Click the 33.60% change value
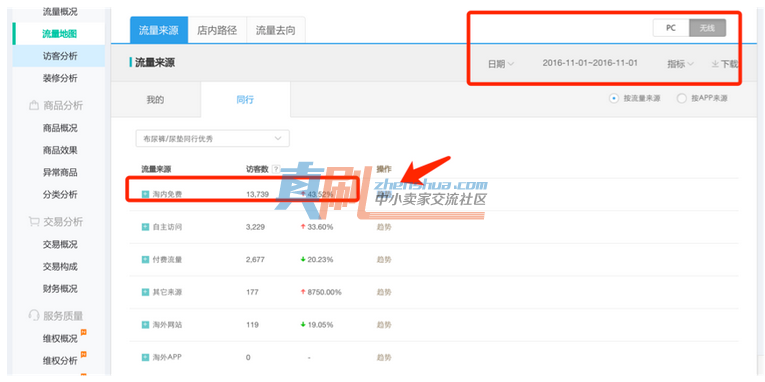Image resolution: width=765 pixels, height=382 pixels. coord(320,227)
